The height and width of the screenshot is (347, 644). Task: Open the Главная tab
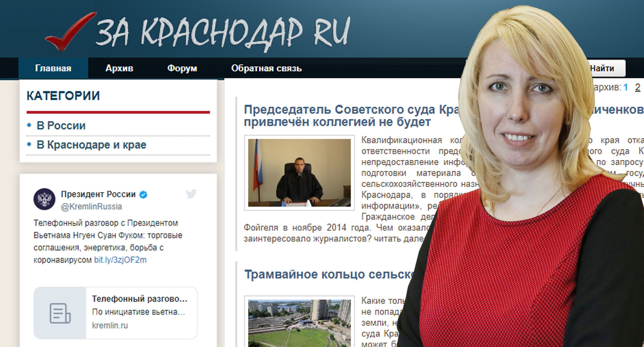[53, 68]
